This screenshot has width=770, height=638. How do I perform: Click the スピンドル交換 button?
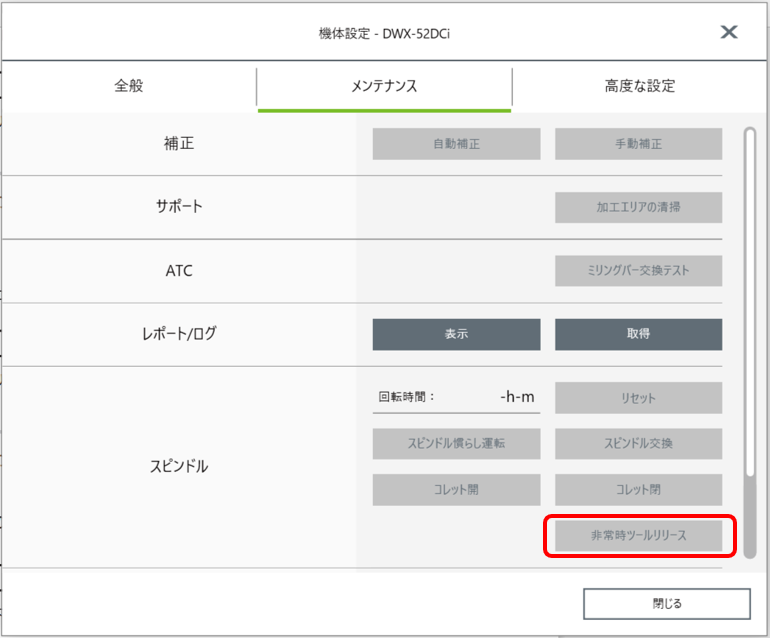638,444
